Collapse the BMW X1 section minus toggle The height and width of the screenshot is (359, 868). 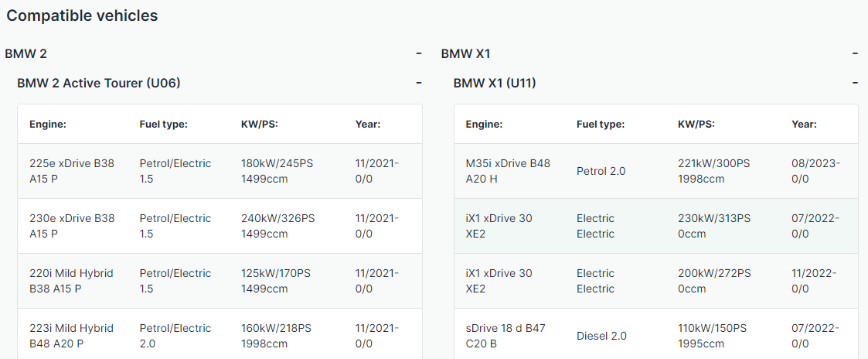tap(856, 53)
